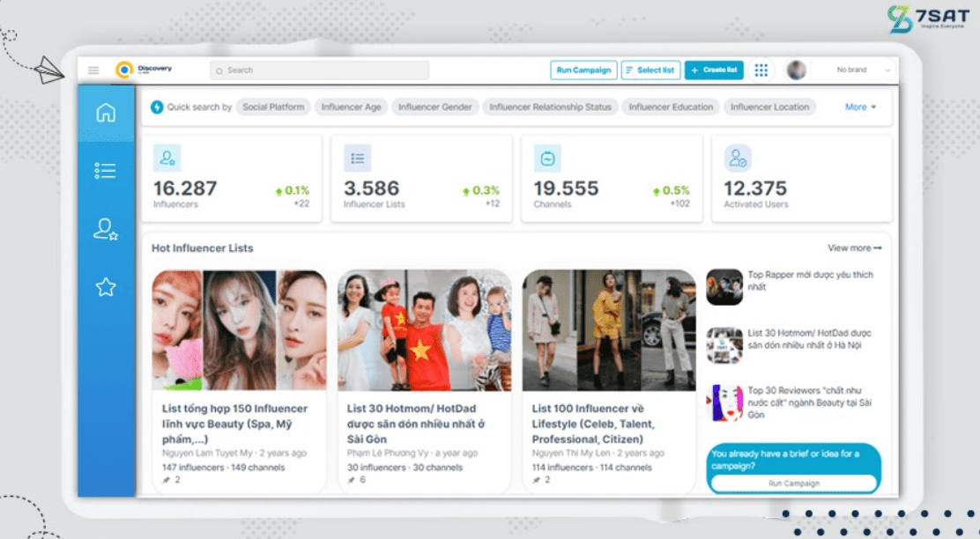Click the Create list button
Image resolution: width=980 pixels, height=539 pixels.
(x=715, y=70)
